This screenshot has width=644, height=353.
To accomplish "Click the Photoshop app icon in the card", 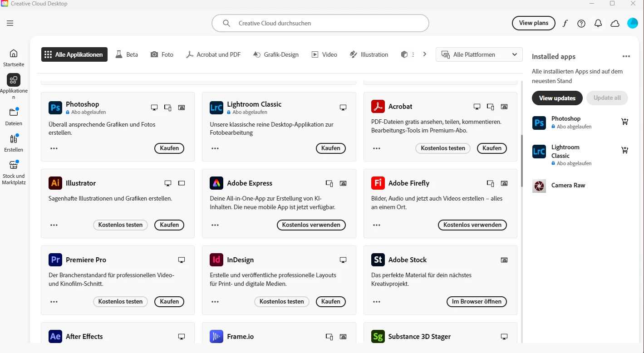I will [x=55, y=108].
